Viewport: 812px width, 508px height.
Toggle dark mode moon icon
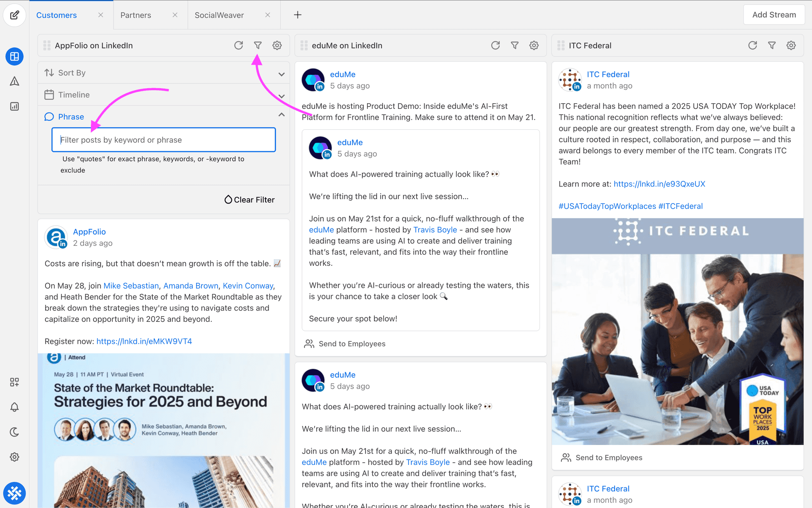(15, 432)
